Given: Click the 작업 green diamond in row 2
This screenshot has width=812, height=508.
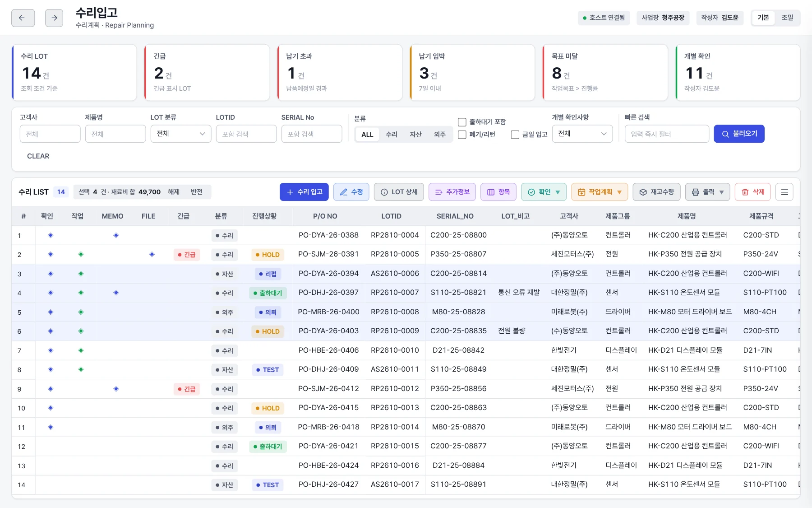Looking at the screenshot, I should point(81,254).
